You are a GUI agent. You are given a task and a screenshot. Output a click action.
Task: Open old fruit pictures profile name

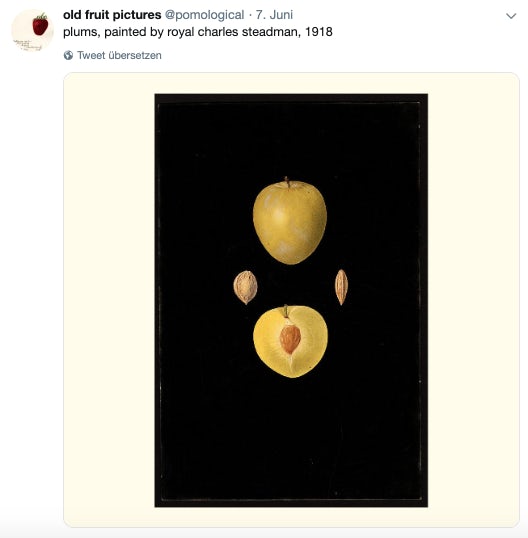coord(112,15)
